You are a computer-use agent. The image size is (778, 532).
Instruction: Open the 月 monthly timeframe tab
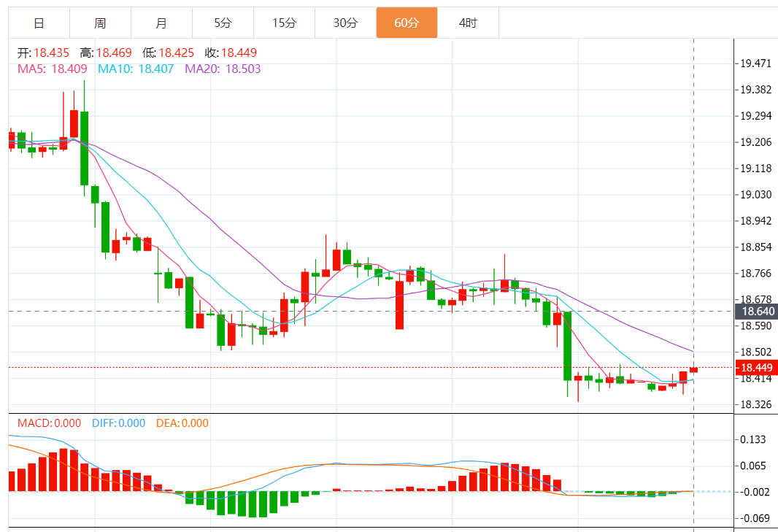[162, 23]
